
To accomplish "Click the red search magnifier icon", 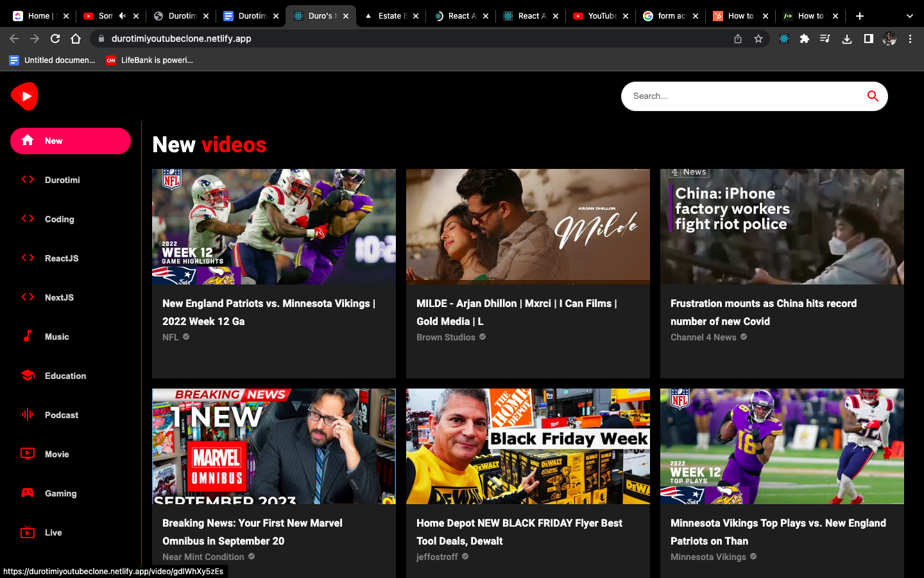I will [873, 96].
